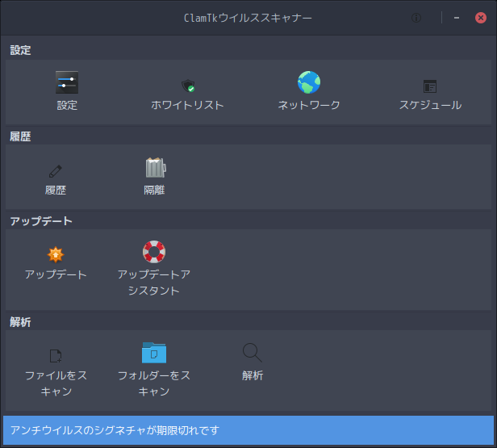Screen dimensions: 497x448
Task: Click the アップデート orange star icon
Action: click(x=56, y=254)
